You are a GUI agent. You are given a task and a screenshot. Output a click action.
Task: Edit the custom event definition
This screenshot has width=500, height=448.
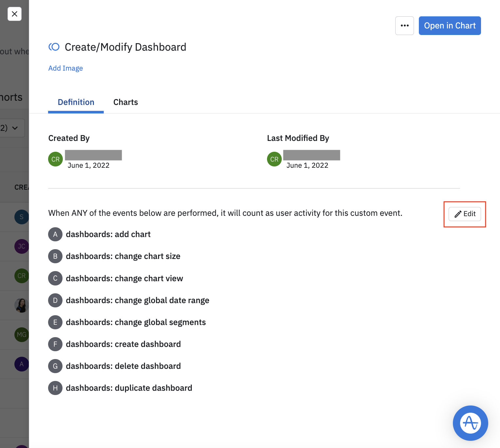[x=465, y=214]
